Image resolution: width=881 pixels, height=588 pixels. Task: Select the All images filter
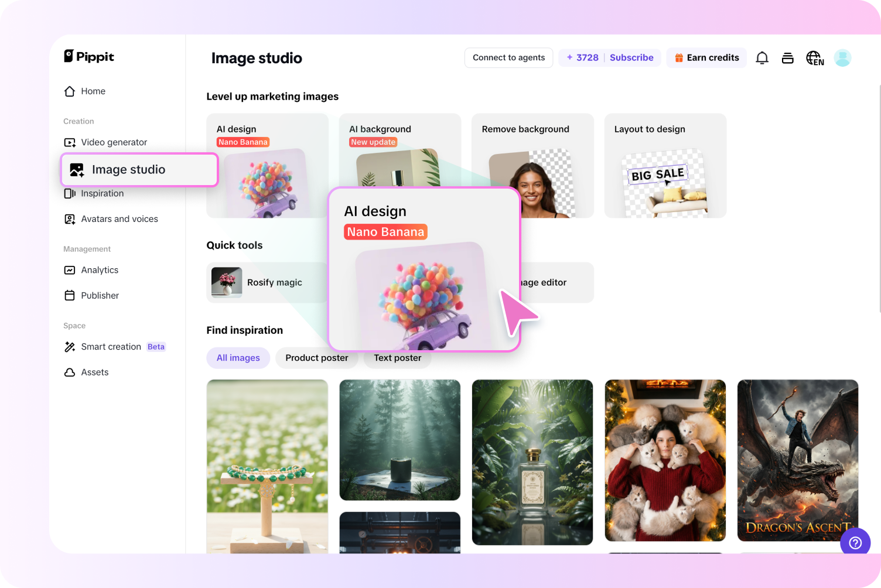[x=238, y=358]
